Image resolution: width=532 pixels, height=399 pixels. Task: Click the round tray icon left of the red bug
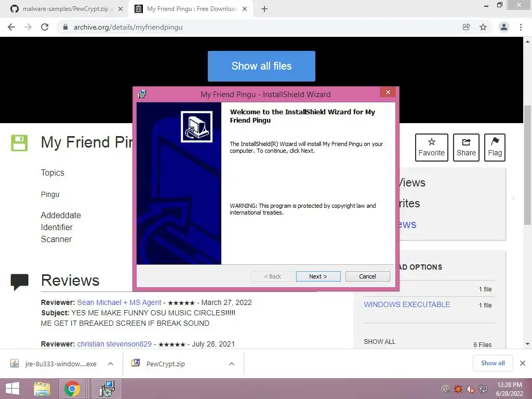pyautogui.click(x=446, y=389)
